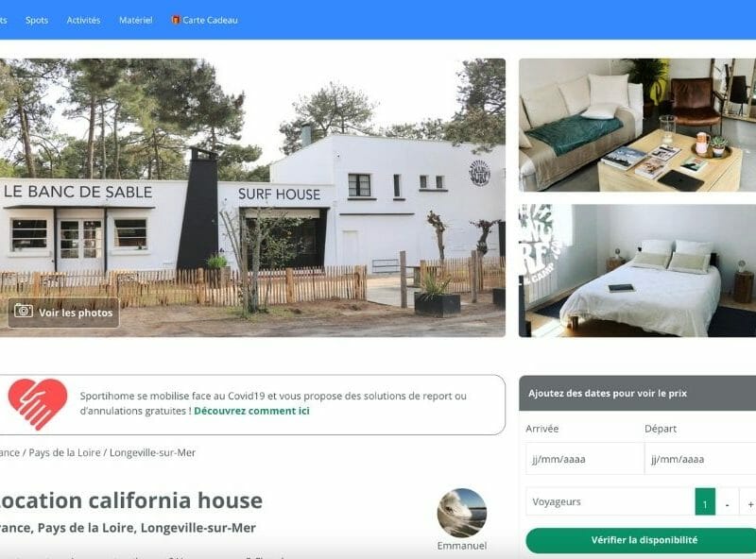Open the living room sofa photo

(637, 125)
